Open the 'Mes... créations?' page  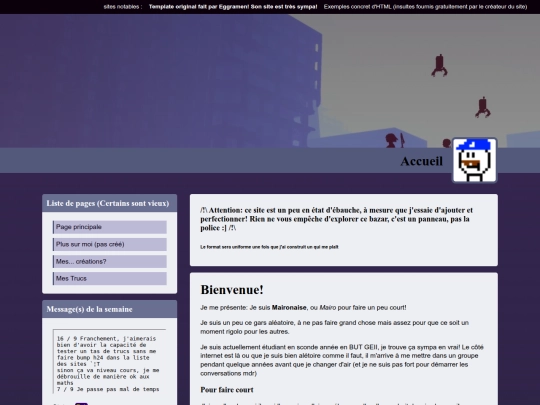click(110, 261)
